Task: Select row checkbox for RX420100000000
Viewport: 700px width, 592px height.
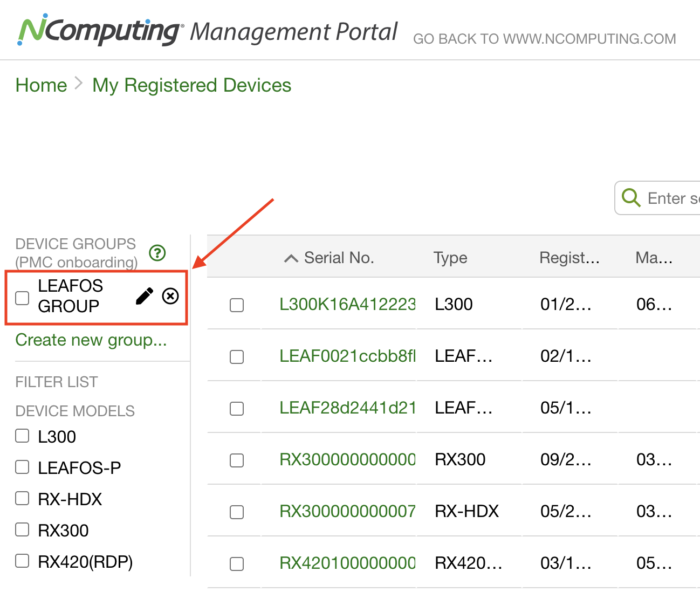Action: pyautogui.click(x=237, y=564)
